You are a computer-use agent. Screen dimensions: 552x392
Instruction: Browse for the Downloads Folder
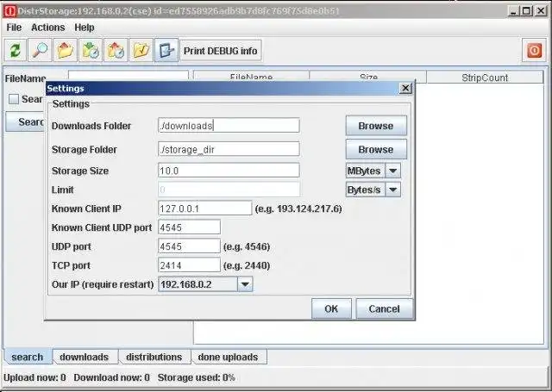click(x=376, y=126)
